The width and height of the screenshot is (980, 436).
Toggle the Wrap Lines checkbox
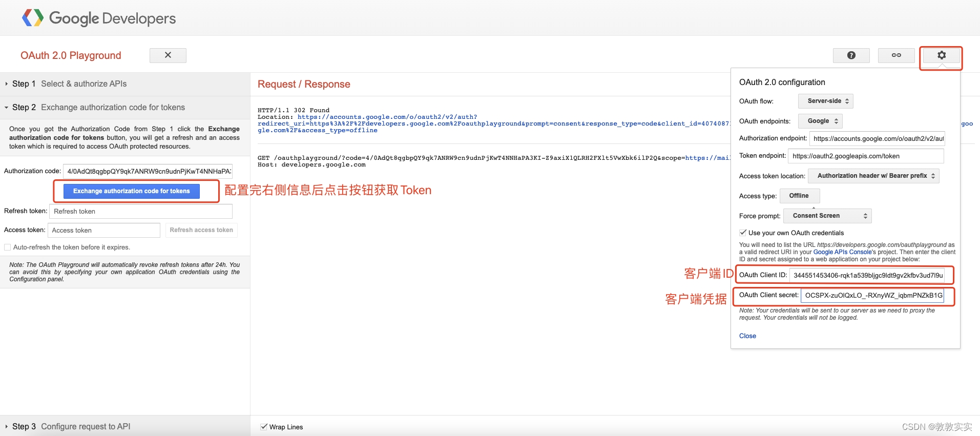pos(264,427)
